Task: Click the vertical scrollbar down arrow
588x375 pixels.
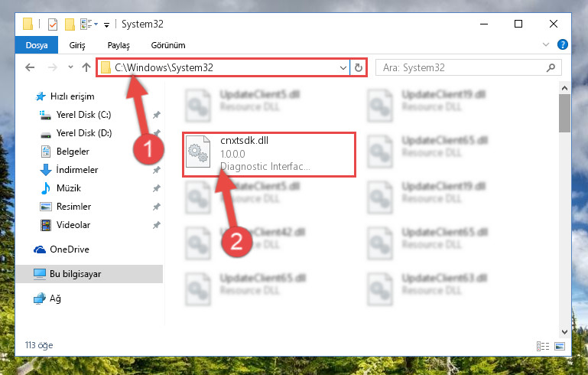Action: (564, 332)
